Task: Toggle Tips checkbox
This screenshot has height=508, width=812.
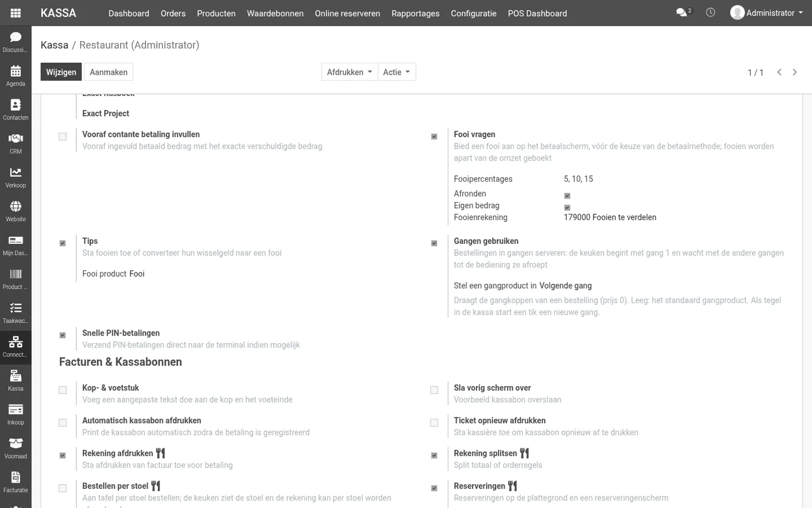Action: click(x=63, y=243)
